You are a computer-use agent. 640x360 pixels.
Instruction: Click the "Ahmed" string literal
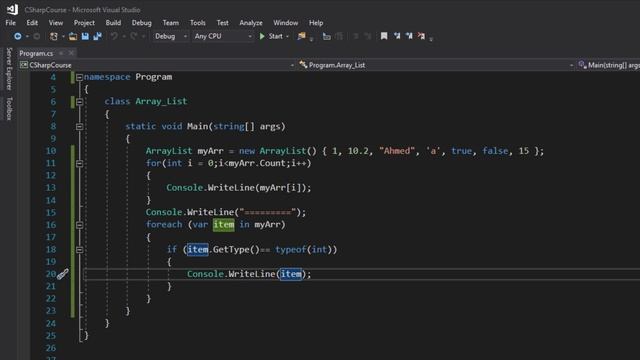pos(397,151)
